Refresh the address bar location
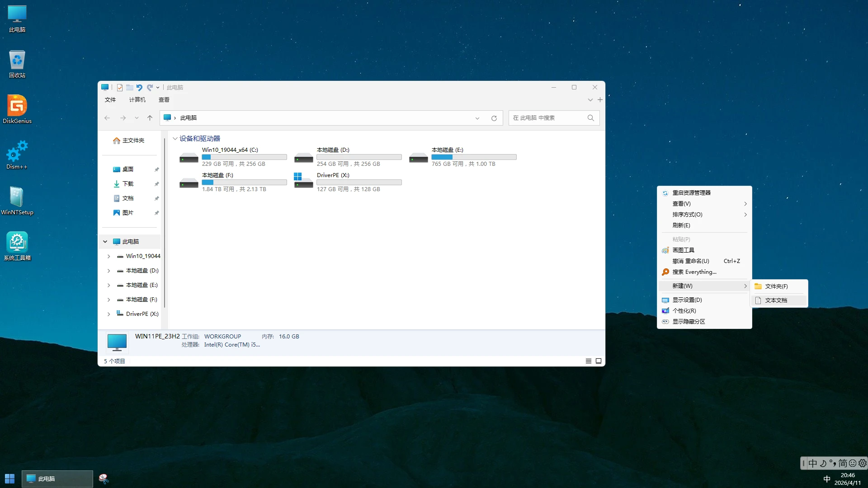Image resolution: width=868 pixels, height=488 pixels. (494, 118)
